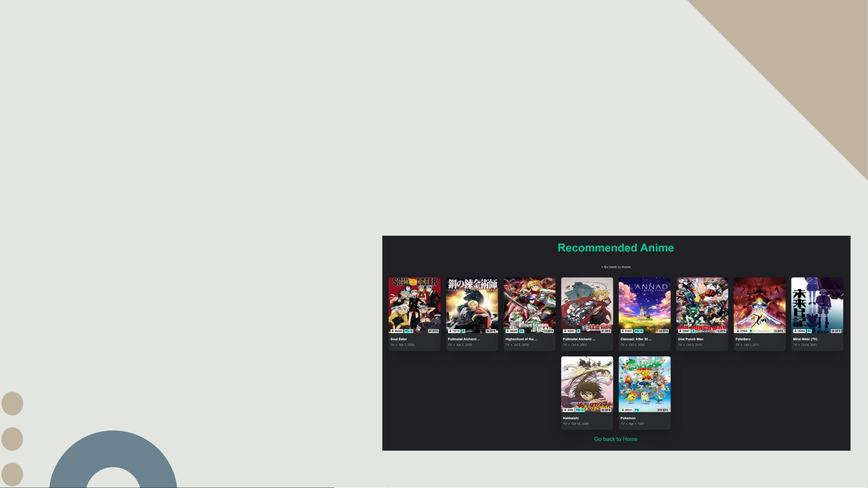Image resolution: width=868 pixels, height=488 pixels.
Task: Click the R rating badge on One Punch Man
Action: pos(694,331)
